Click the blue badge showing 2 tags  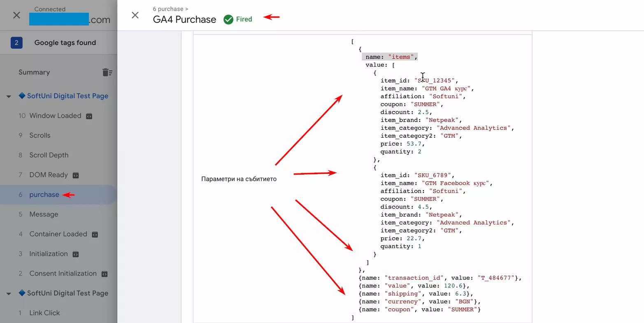(16, 43)
